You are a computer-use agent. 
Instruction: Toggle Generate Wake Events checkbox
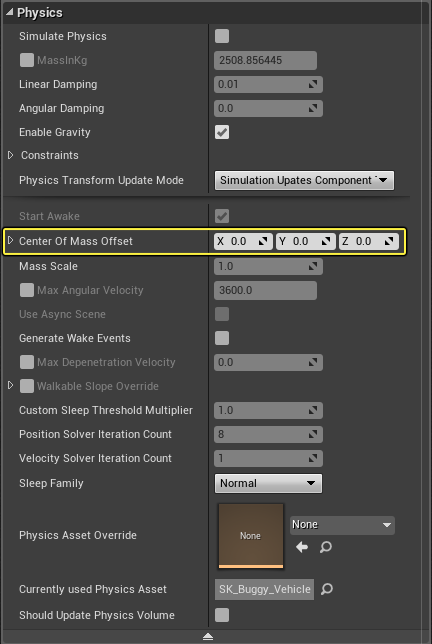(222, 338)
